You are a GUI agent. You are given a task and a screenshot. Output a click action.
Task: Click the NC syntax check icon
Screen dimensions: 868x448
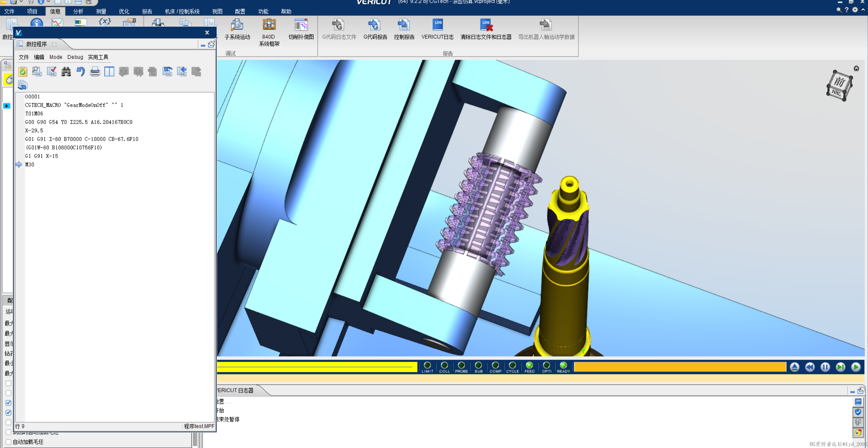click(x=52, y=71)
